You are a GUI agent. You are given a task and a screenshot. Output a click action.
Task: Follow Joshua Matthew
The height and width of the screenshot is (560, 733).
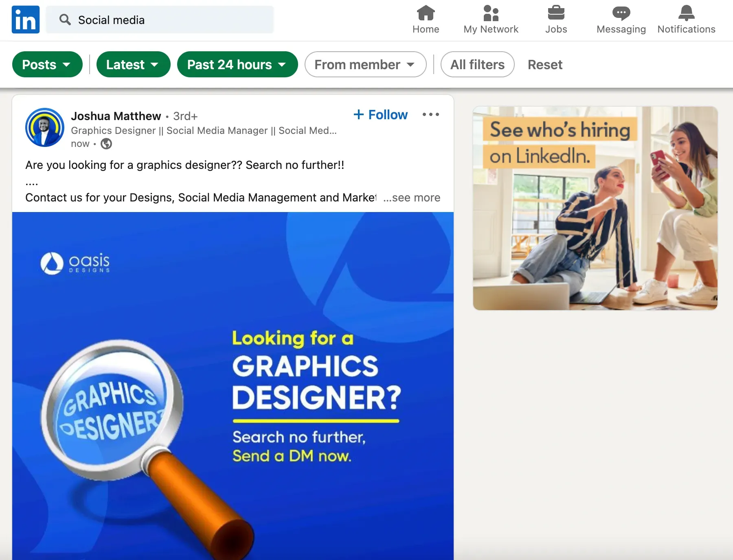(x=381, y=115)
